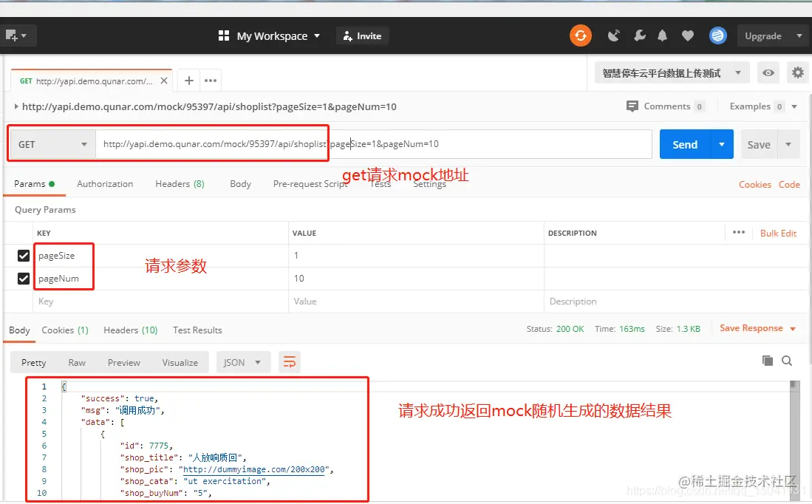Click the empty Value input cell
The height and width of the screenshot is (504, 812).
[416, 302]
